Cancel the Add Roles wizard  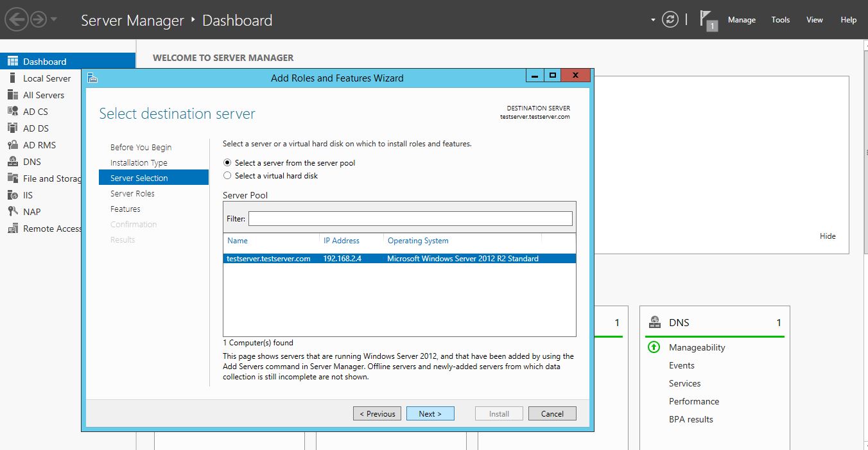point(552,414)
